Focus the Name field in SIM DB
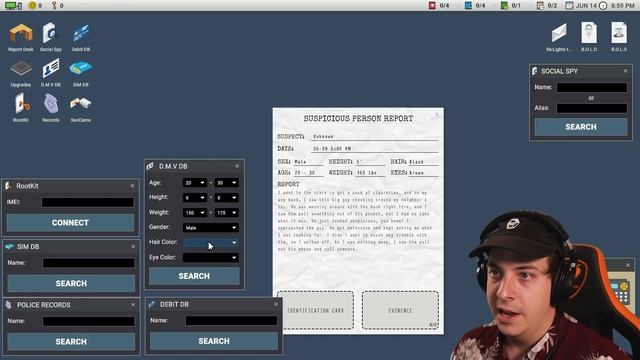640x360 pixels. (89, 263)
